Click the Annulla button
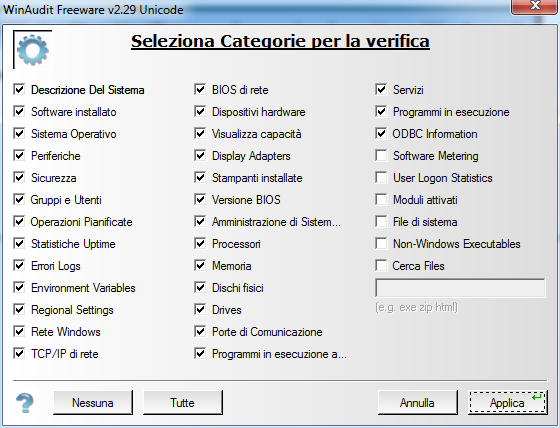Screen dimensions: 560x428 (418, 403)
